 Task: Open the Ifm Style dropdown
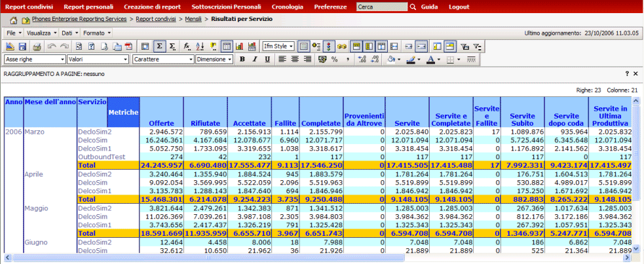pyautogui.click(x=279, y=47)
